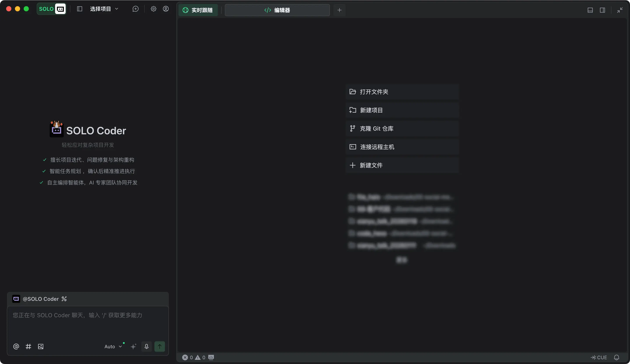Image resolution: width=630 pixels, height=364 pixels.
Task: Open the user account icon
Action: pyautogui.click(x=166, y=9)
